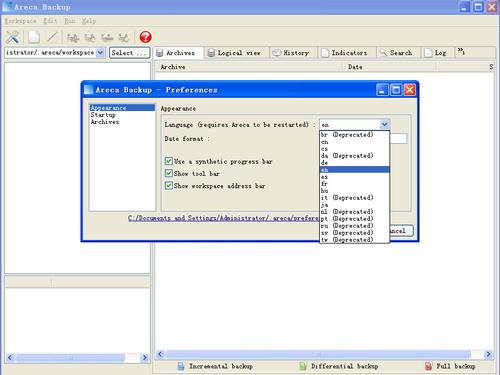Click the Cancel button in Preferences
This screenshot has height=375, width=500.
(401, 231)
